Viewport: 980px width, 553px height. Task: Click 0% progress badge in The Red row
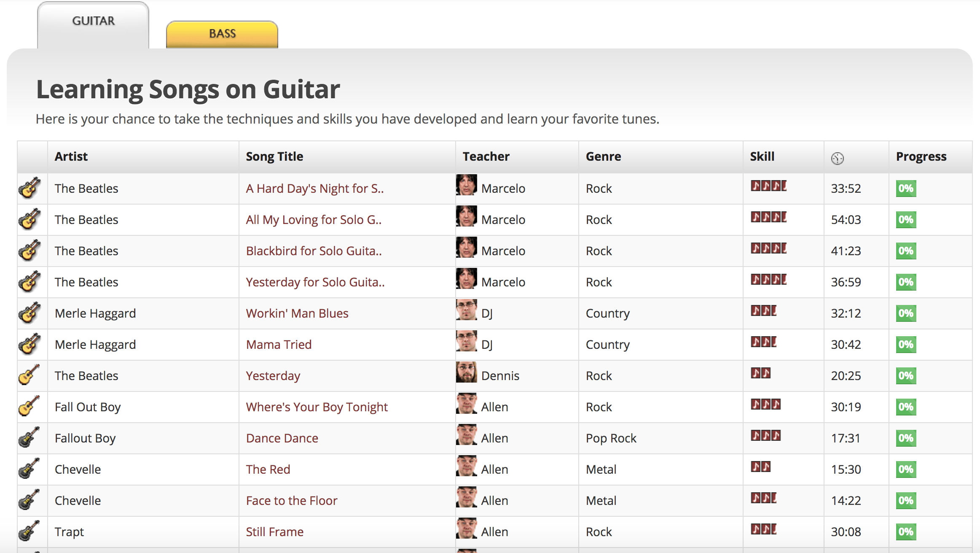(x=906, y=469)
